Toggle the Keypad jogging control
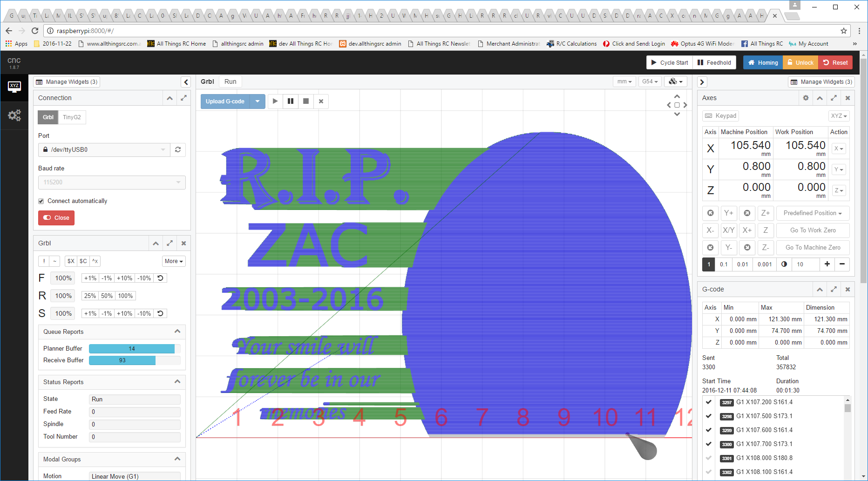The width and height of the screenshot is (868, 481). [x=720, y=116]
